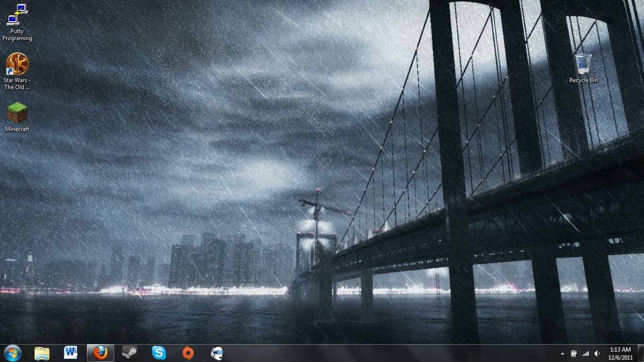This screenshot has height=362, width=644.
Task: Switch to the Firefox taskbar window
Action: pyautogui.click(x=100, y=353)
